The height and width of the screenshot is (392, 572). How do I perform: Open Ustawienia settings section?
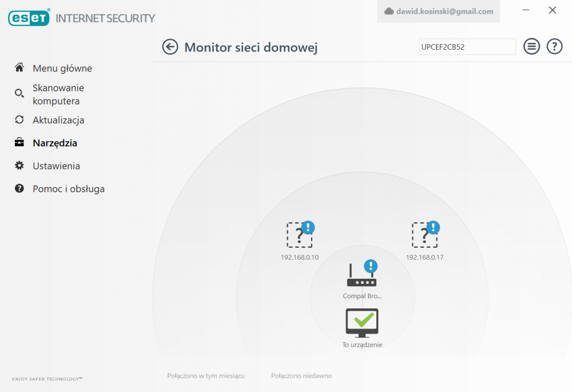[x=56, y=166]
